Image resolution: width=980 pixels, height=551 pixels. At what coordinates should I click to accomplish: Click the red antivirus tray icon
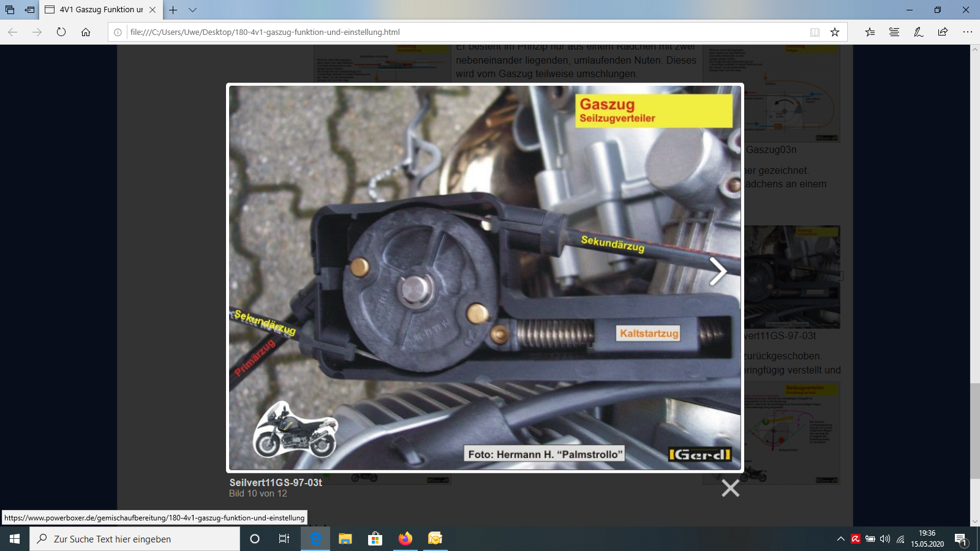coord(856,539)
